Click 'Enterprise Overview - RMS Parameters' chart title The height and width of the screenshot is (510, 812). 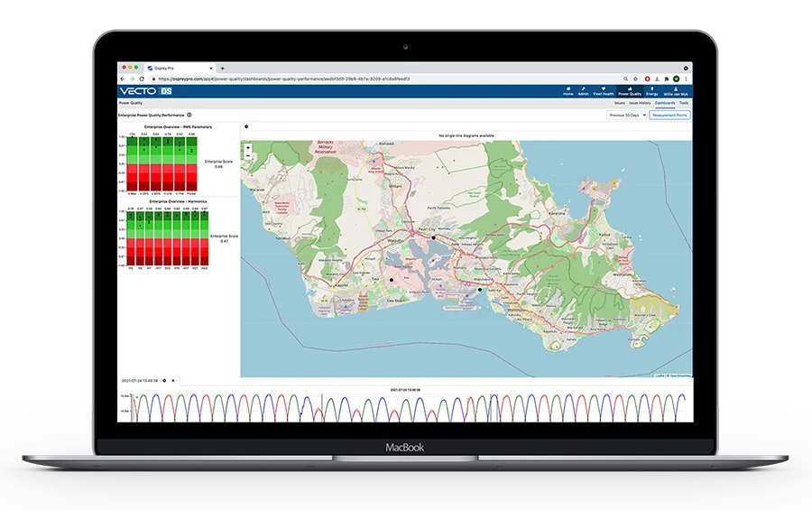178,126
